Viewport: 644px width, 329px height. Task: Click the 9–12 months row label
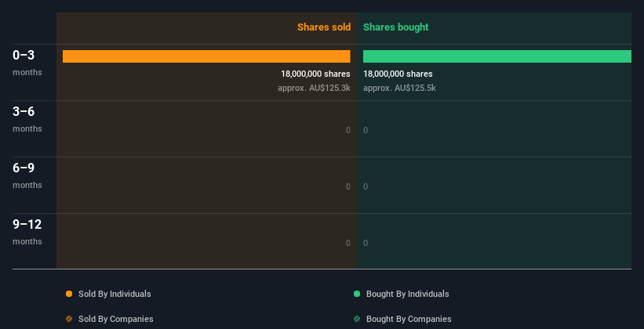coord(27,232)
